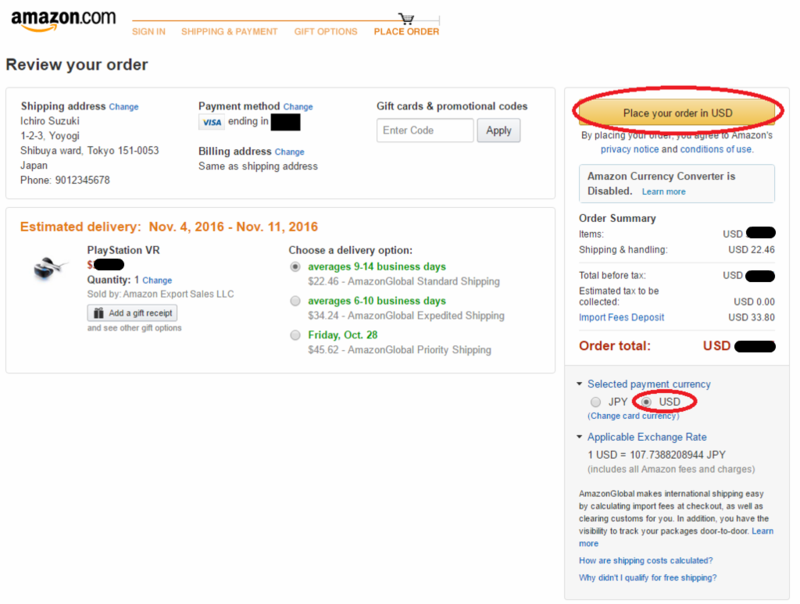Open Why didn't I qualify for free shipping?
The width and height of the screenshot is (800, 604).
click(647, 578)
